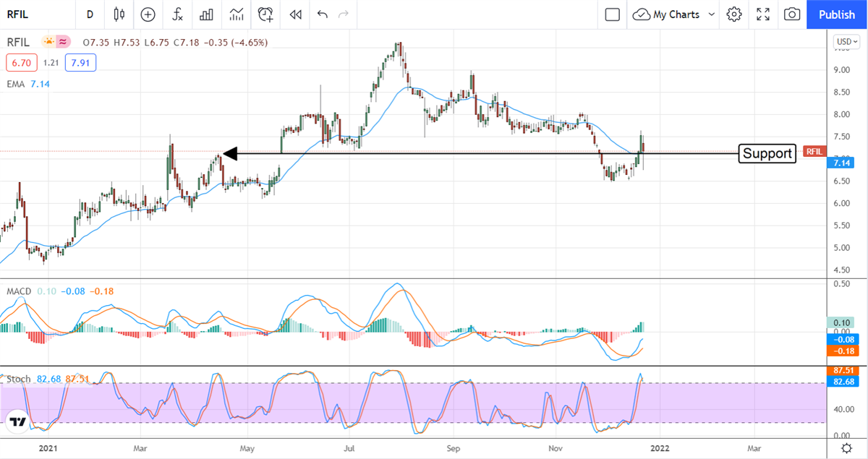Viewport: 868px width, 459px height.
Task: Select the MACD indicator label
Action: pos(18,291)
